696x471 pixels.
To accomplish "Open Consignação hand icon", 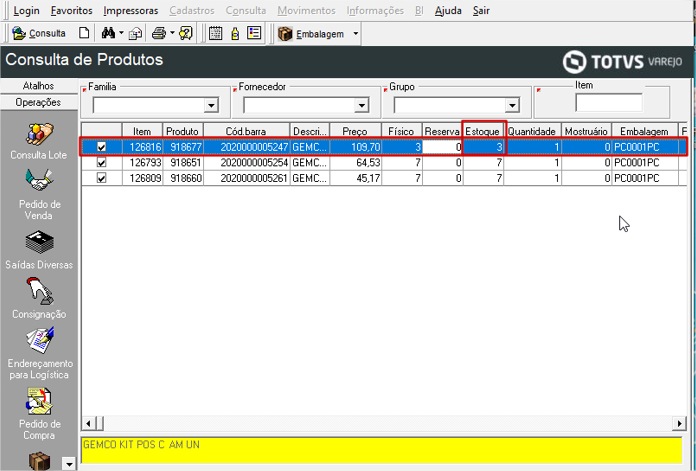I will 39,291.
